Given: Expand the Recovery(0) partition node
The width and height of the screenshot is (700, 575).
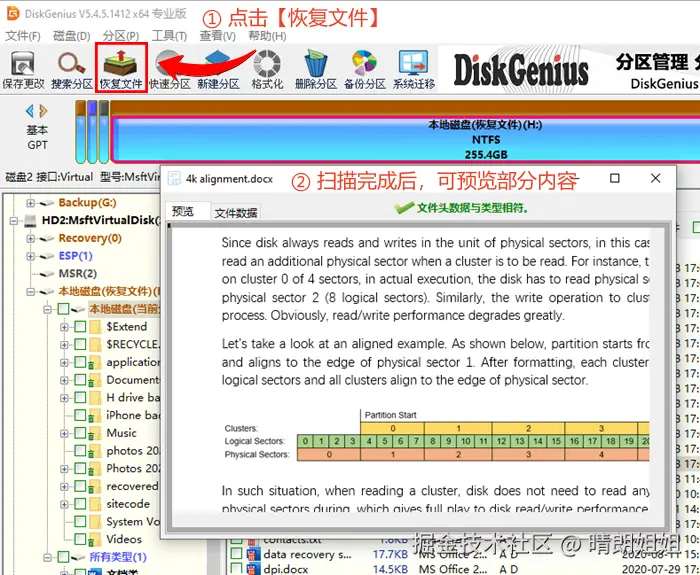Looking at the screenshot, I should point(30,238).
